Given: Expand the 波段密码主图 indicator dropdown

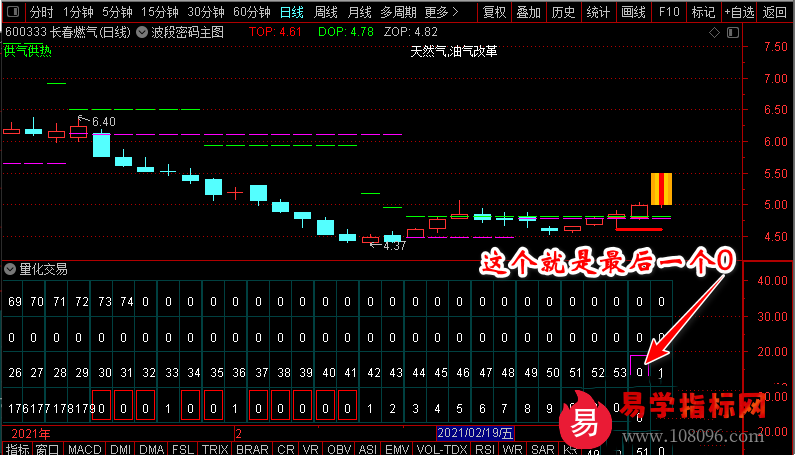Looking at the screenshot, I should [x=142, y=32].
